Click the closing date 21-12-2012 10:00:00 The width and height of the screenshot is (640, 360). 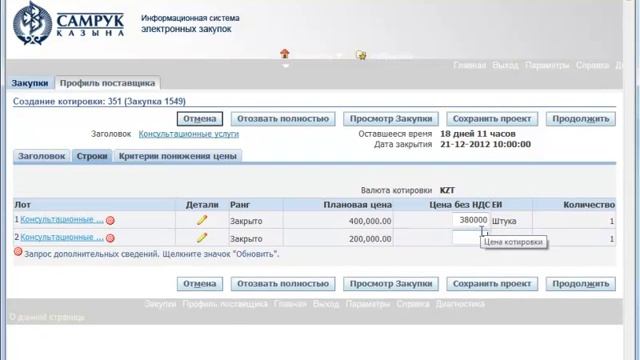pos(485,144)
